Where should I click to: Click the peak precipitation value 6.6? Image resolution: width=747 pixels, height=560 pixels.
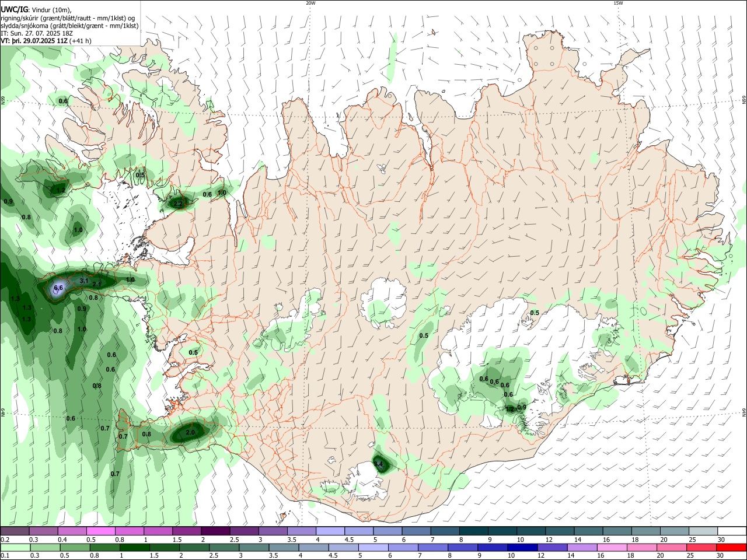[x=58, y=288]
